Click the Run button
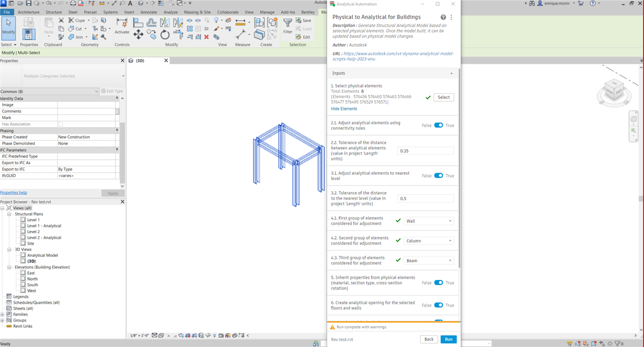 [x=449, y=339]
